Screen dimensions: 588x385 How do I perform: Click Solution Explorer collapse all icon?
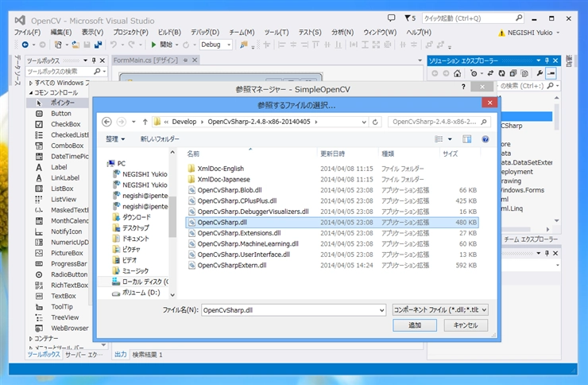tap(513, 73)
